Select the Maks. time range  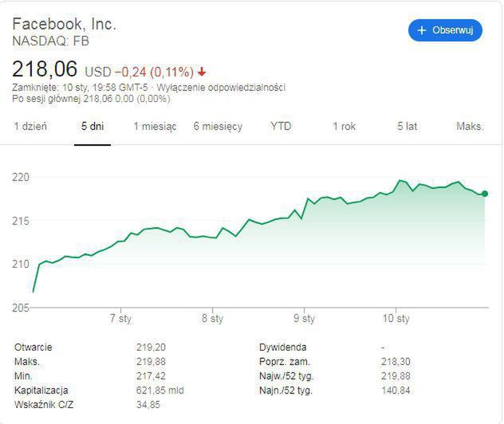(x=470, y=127)
